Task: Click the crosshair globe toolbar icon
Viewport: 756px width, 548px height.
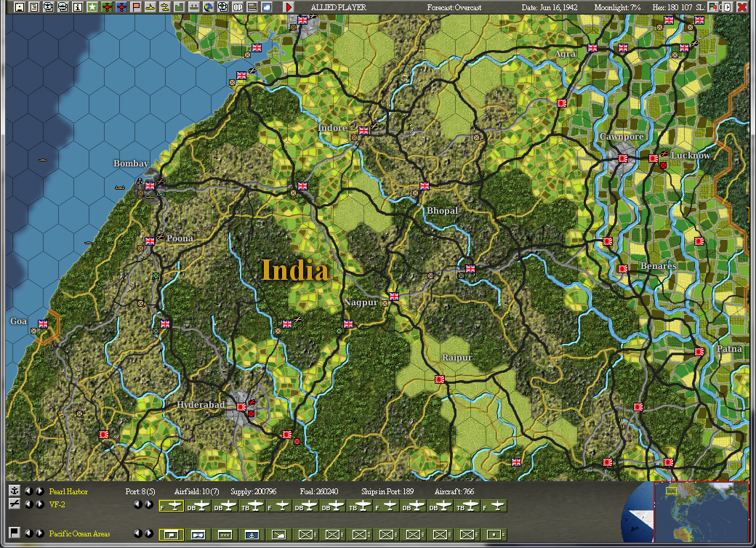Action: coord(222,7)
